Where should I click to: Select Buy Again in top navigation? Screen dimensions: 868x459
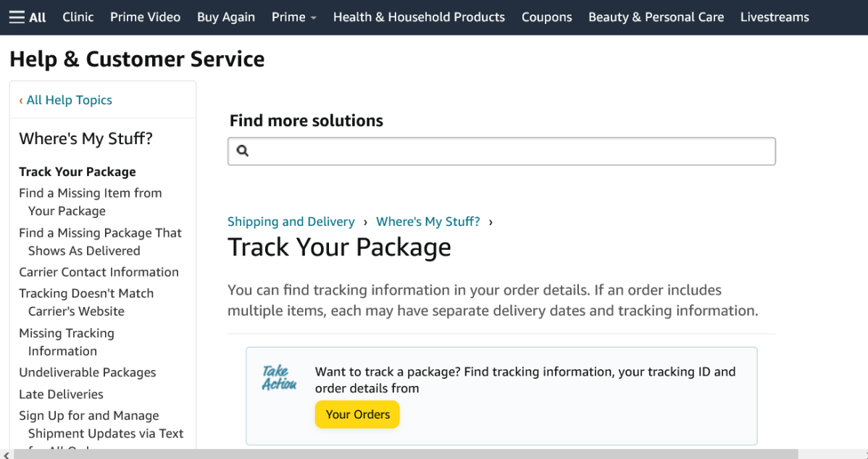tap(226, 17)
